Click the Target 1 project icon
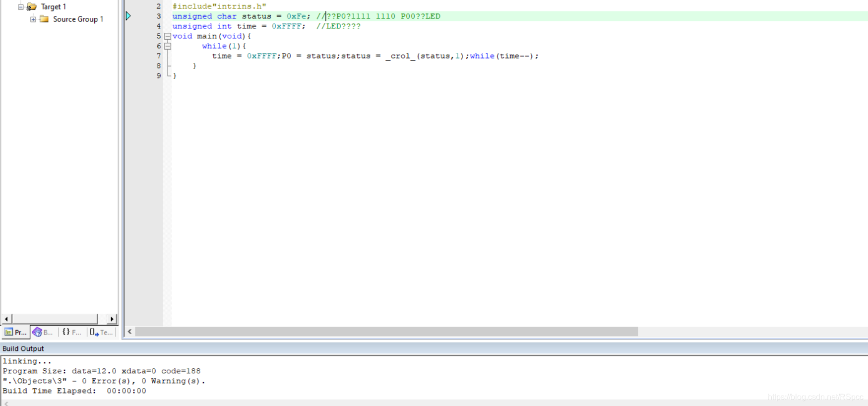Image resolution: width=868 pixels, height=406 pixels. (32, 7)
